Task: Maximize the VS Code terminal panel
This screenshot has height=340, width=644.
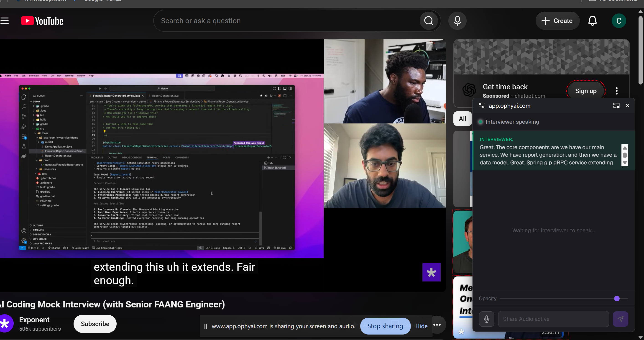Action: tap(285, 158)
